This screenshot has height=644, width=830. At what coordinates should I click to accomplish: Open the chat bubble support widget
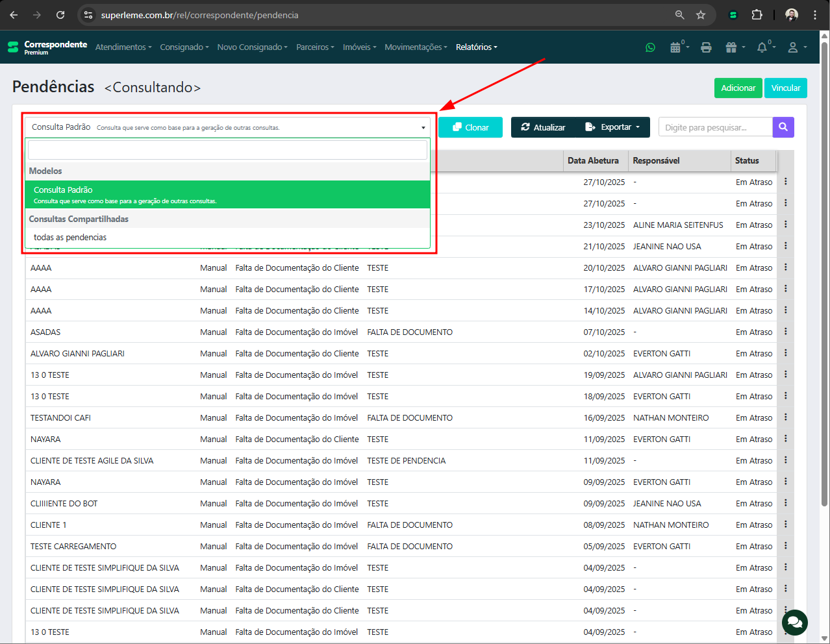(x=794, y=623)
